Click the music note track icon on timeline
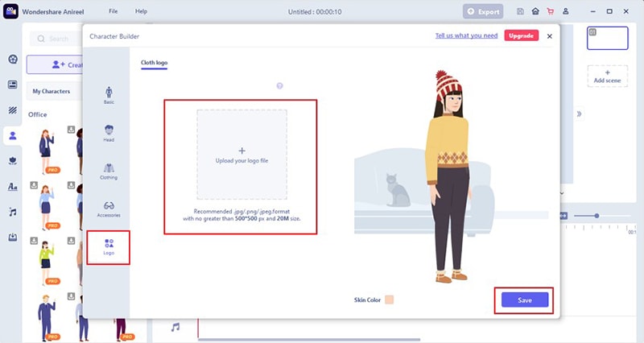The height and width of the screenshot is (343, 644). tap(175, 327)
